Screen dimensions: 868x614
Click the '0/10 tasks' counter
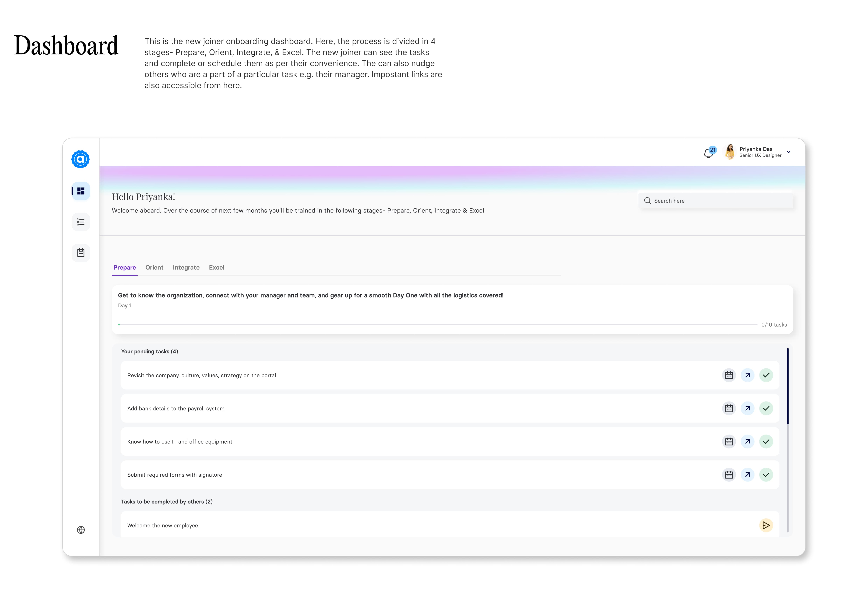tap(774, 325)
